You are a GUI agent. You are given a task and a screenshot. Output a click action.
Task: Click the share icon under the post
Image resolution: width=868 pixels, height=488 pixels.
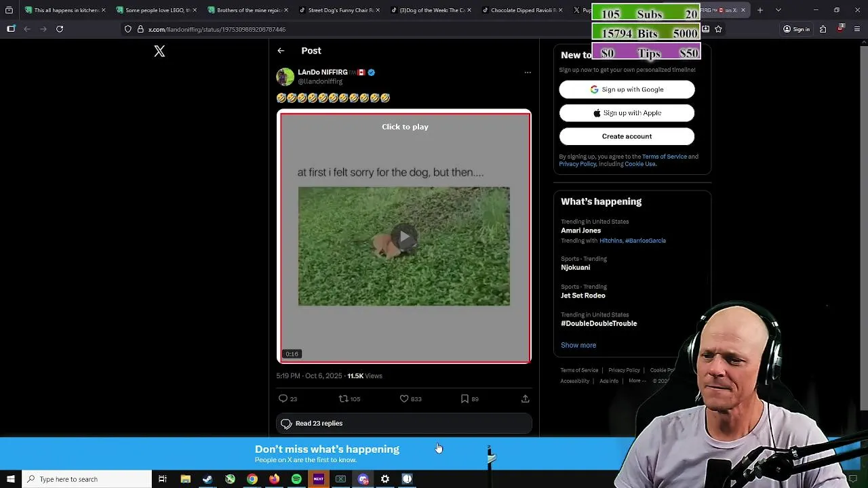tap(525, 399)
